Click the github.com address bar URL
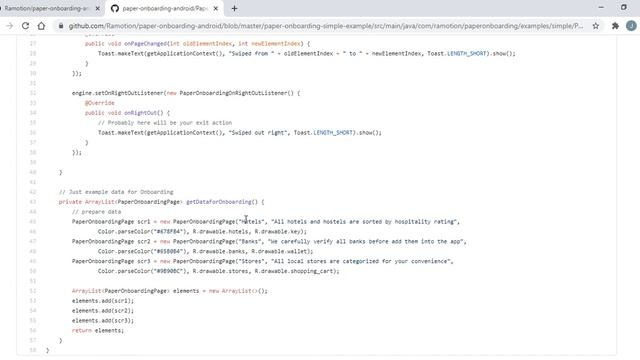Screen dimensions: 640x360 [x=325, y=26]
